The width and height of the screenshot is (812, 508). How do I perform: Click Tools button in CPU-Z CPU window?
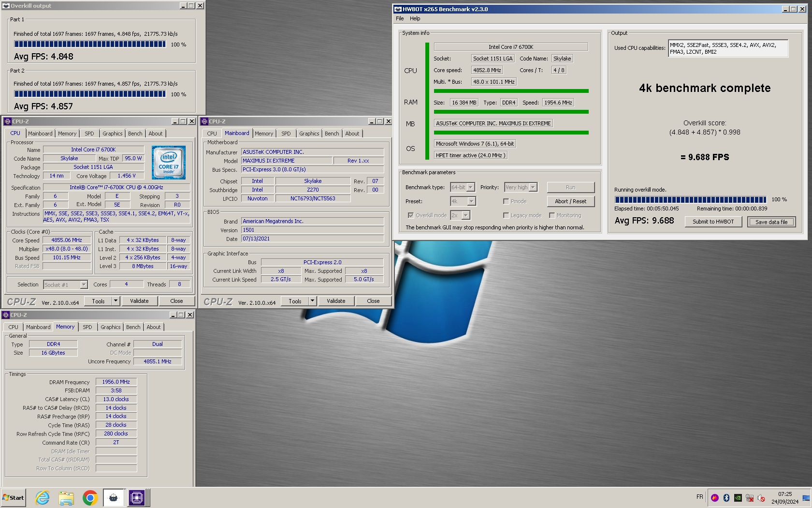98,301
